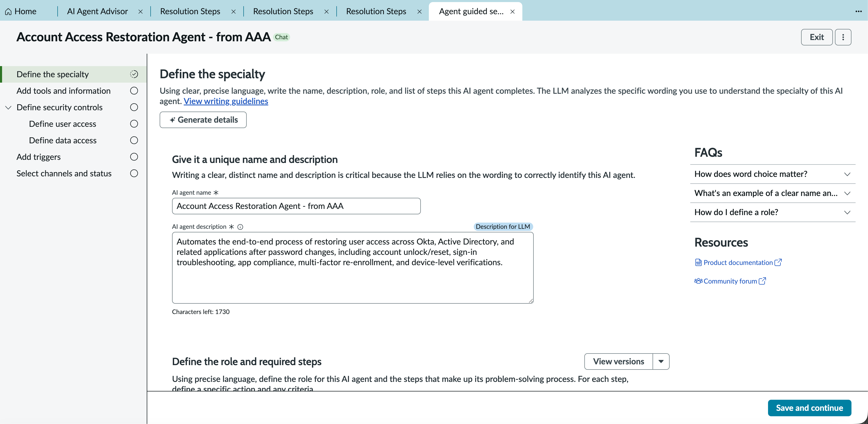Viewport: 868px width, 424px height.
Task: Click the View versions button
Action: point(618,361)
